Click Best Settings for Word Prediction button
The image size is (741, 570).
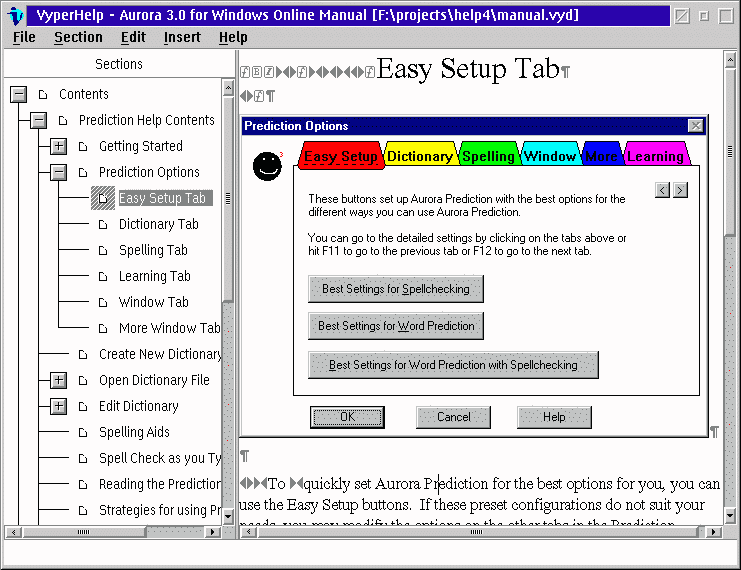[396, 326]
